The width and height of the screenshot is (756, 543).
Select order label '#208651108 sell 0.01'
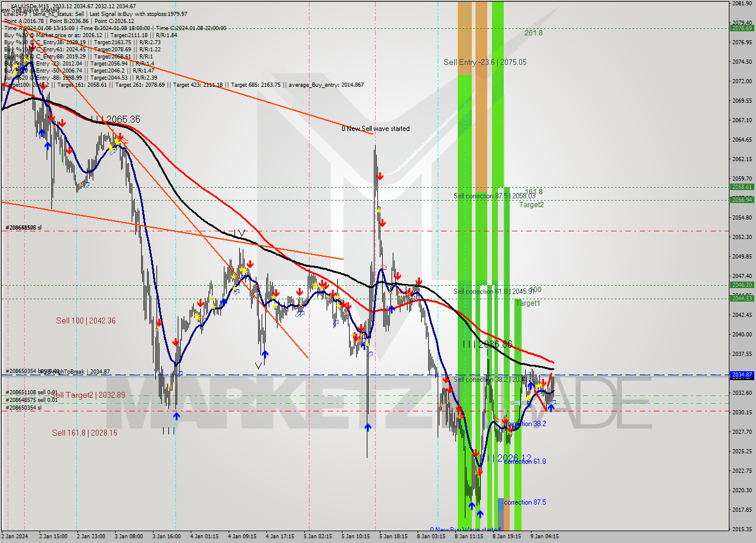[32, 392]
